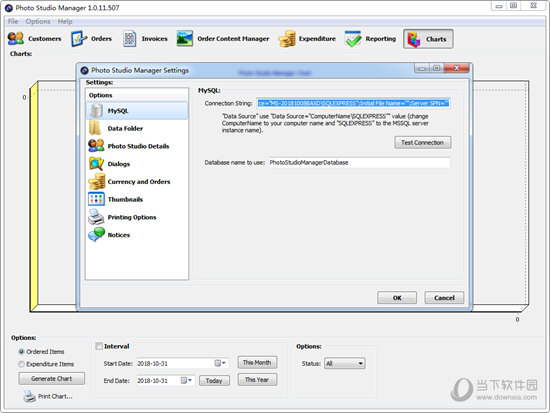Expand the Status dropdown set to All
Viewport: 550px width, 413px height.
344,364
